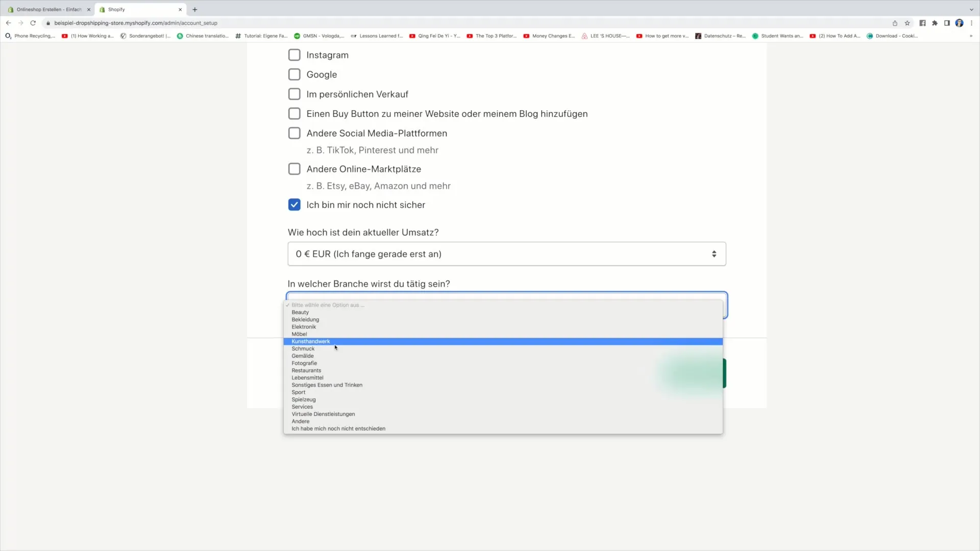Tick Im persönlichen Verkauf checkbox
The width and height of the screenshot is (980, 551).
coord(295,94)
